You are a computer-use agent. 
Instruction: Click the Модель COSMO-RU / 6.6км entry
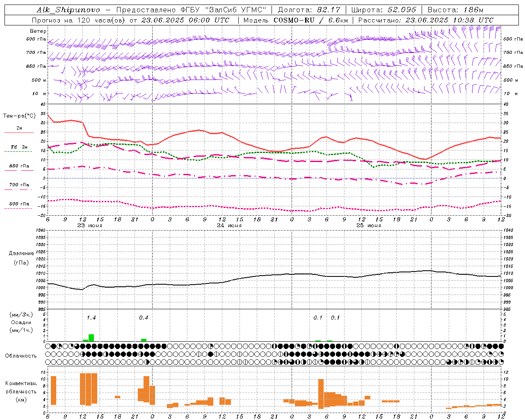tap(295, 20)
